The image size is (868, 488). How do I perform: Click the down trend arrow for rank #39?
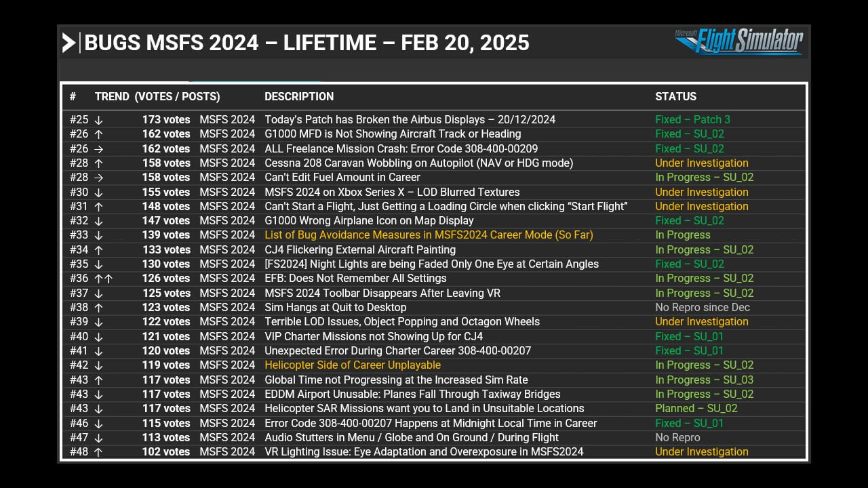pyautogui.click(x=98, y=322)
